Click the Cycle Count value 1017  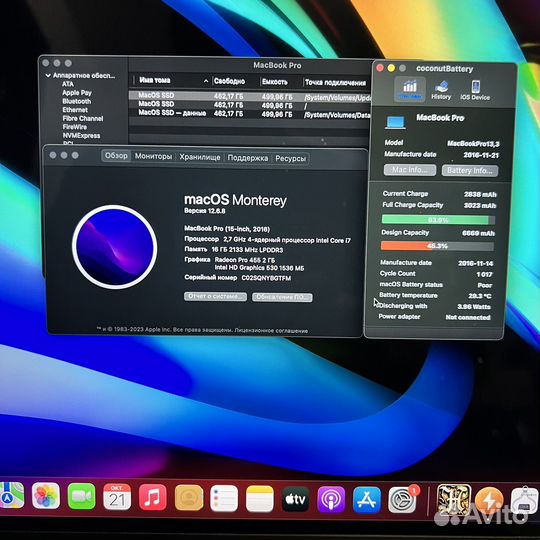pyautogui.click(x=484, y=274)
